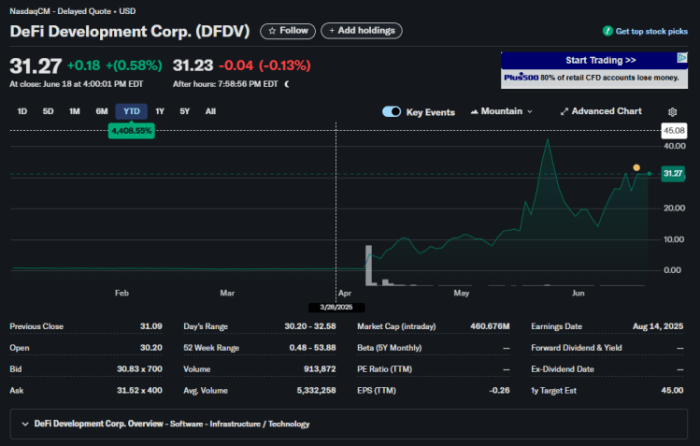700x446 pixels.
Task: Show the All time range
Action: click(x=210, y=111)
